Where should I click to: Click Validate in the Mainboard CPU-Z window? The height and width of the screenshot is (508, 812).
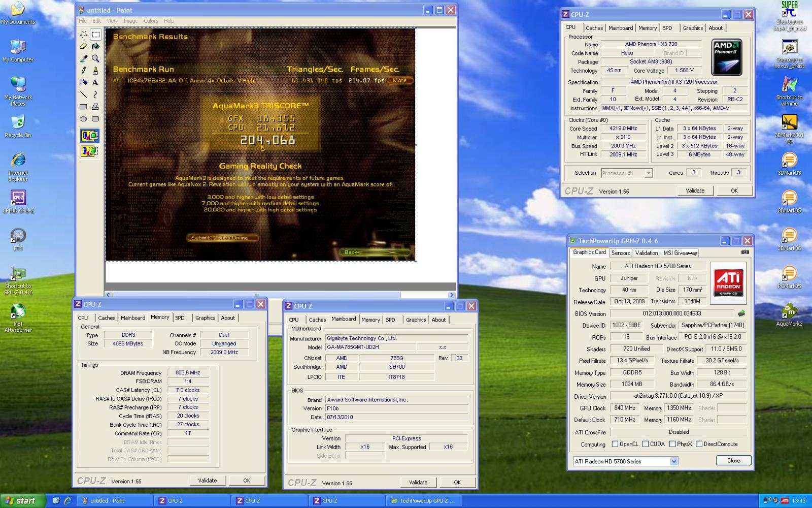(x=418, y=482)
